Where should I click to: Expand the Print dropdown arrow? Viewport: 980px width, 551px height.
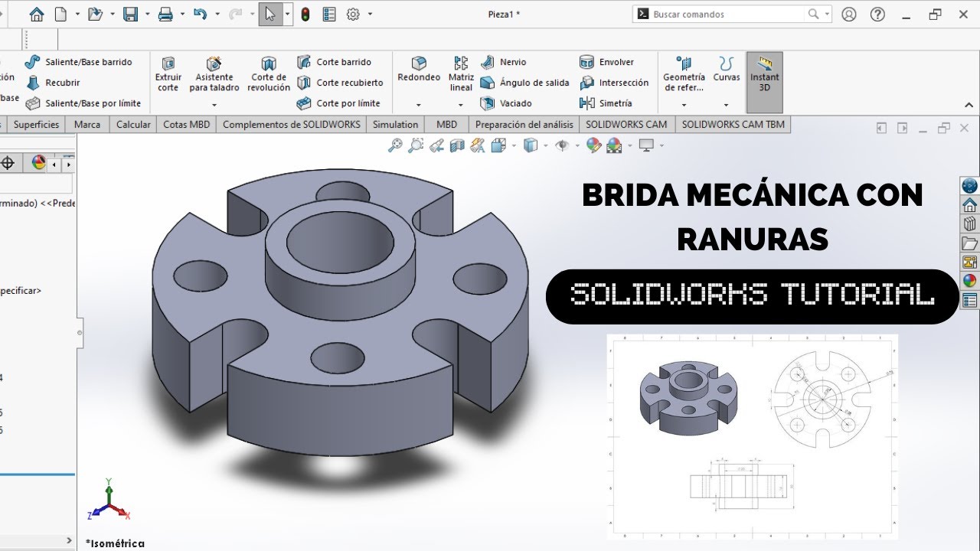[182, 14]
